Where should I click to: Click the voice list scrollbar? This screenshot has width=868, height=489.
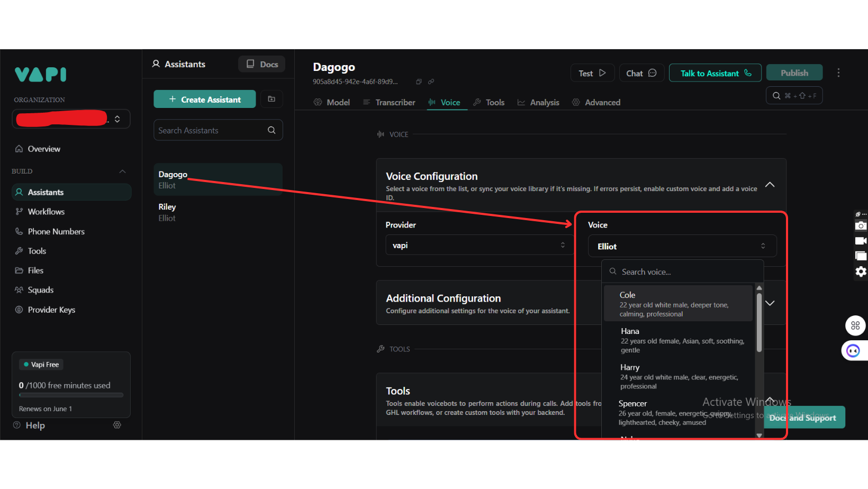pos(759,323)
